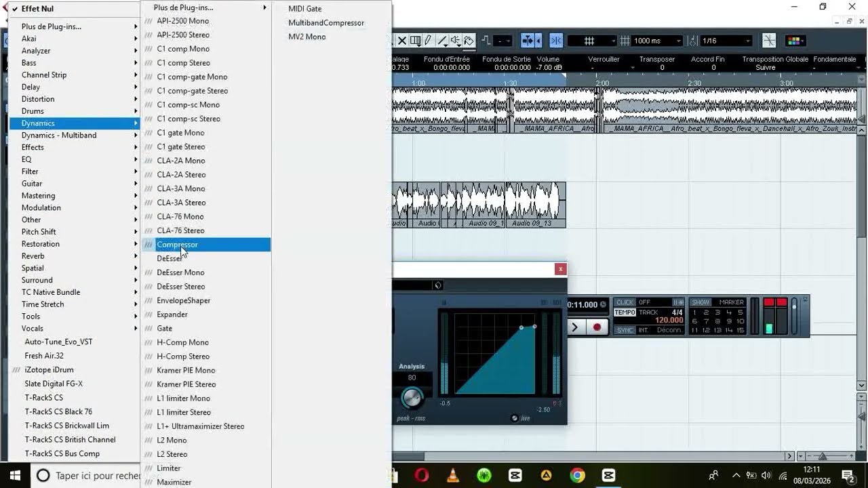
Task: Select the Play speaker tool
Action: click(455, 41)
